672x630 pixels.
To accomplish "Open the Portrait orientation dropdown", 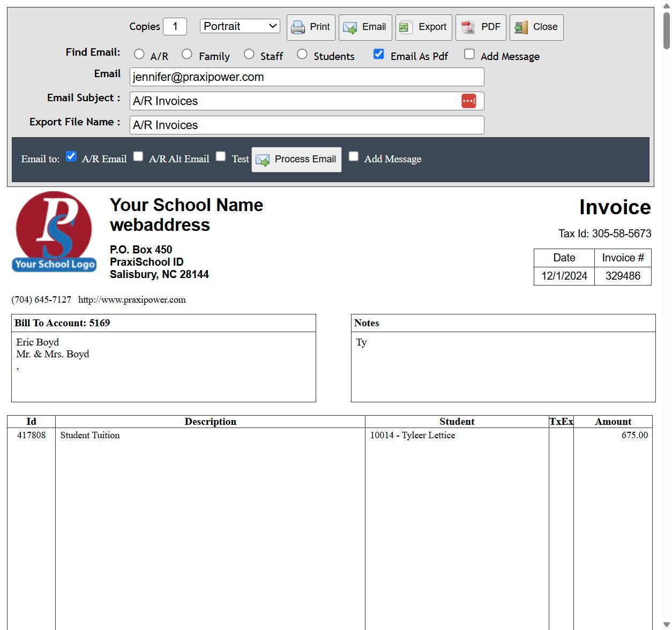I will [x=240, y=26].
